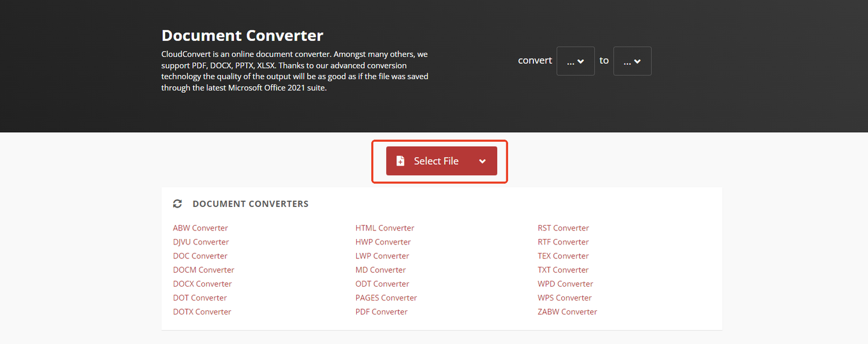Open the PDF Converter link
Viewport: 868px width, 344px height.
[382, 311]
